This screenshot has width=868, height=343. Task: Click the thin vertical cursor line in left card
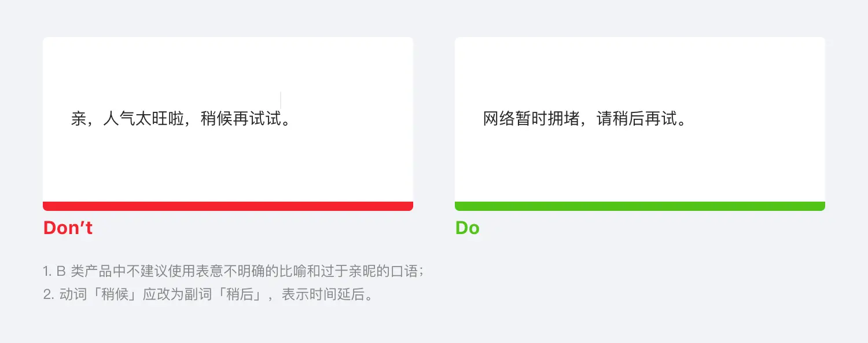(281, 100)
